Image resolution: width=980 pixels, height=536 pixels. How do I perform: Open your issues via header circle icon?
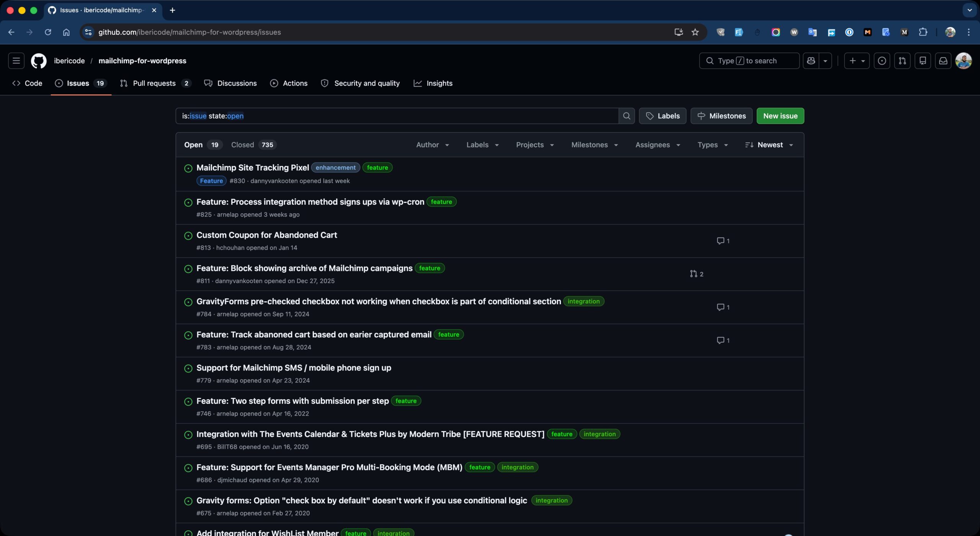882,61
